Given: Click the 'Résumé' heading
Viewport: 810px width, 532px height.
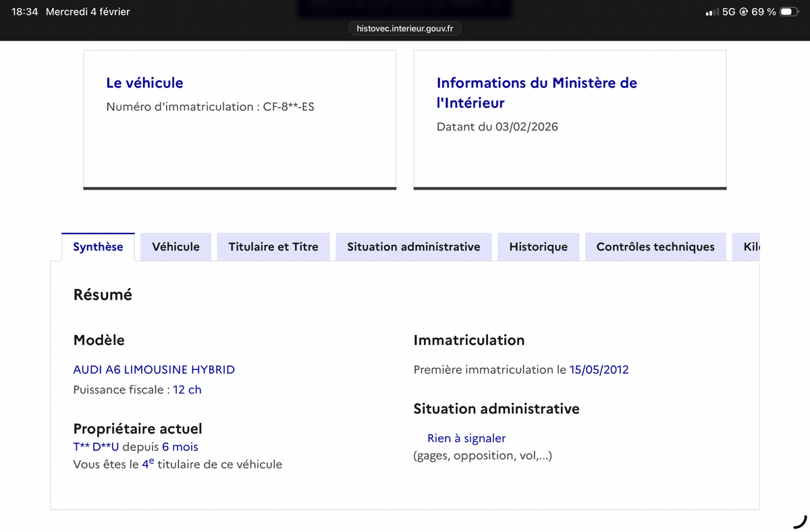Looking at the screenshot, I should 103,295.
